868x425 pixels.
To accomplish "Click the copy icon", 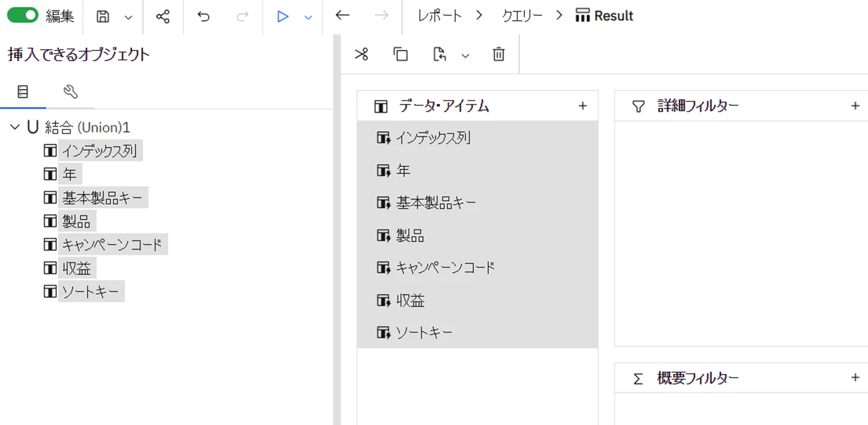I will click(x=400, y=54).
